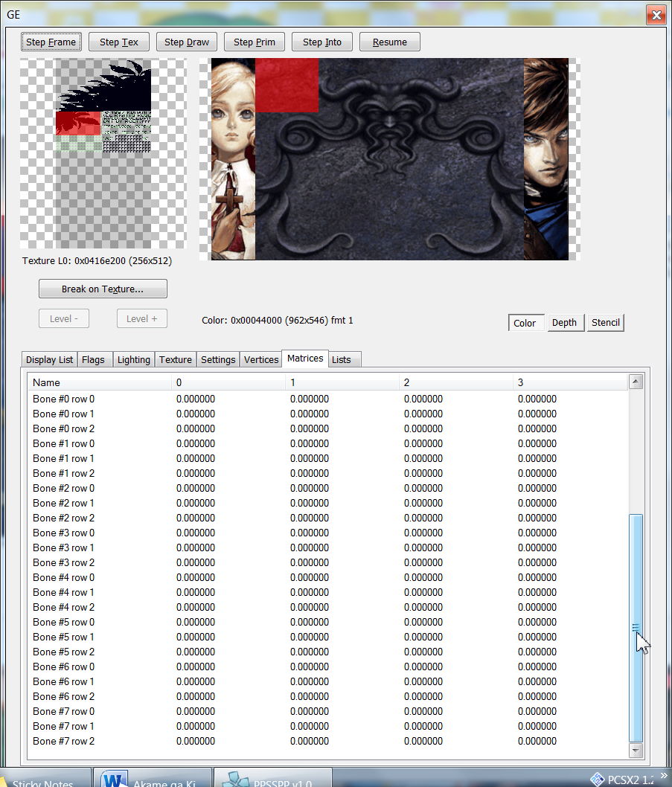Open the Lists tab

[342, 360]
